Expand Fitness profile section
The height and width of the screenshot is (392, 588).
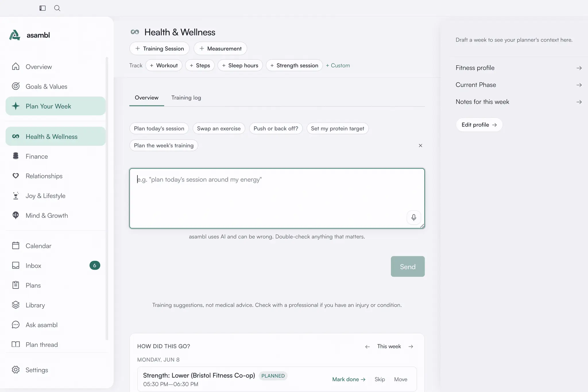[x=519, y=68]
